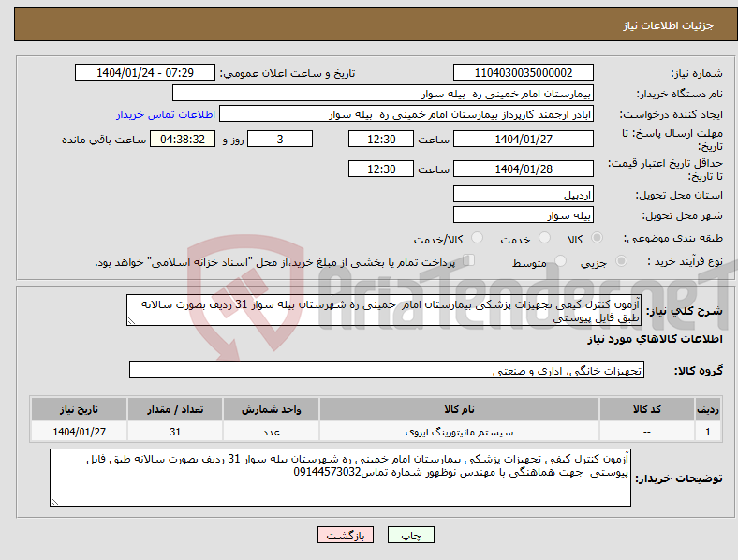Click the نام کالا column header
This screenshot has width=738, height=560.
[x=459, y=409]
